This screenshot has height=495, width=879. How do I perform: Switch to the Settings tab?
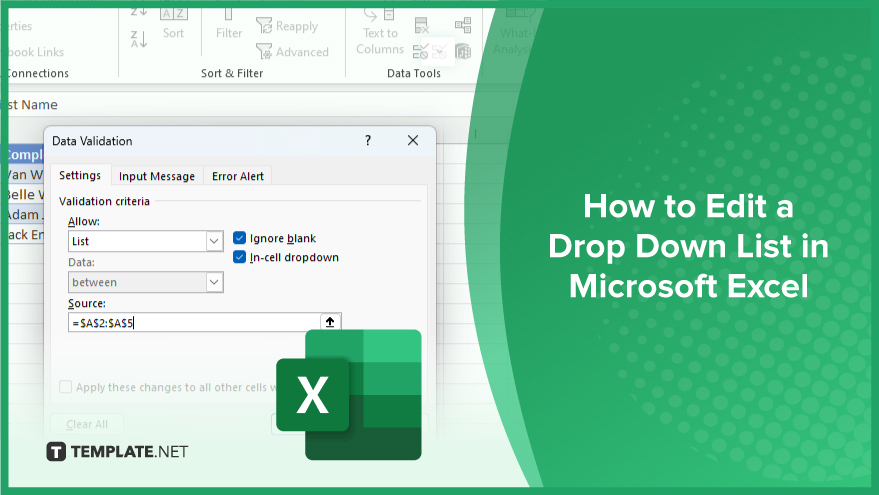pyautogui.click(x=80, y=175)
